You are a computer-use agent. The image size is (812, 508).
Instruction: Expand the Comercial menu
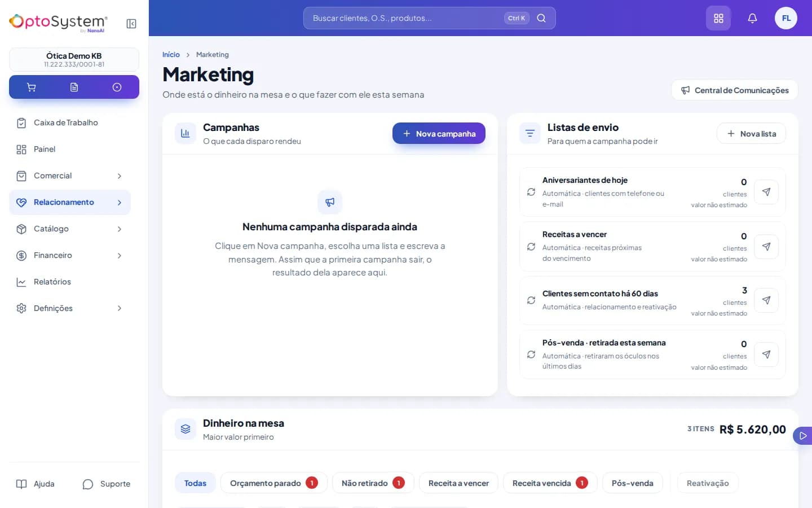point(70,176)
